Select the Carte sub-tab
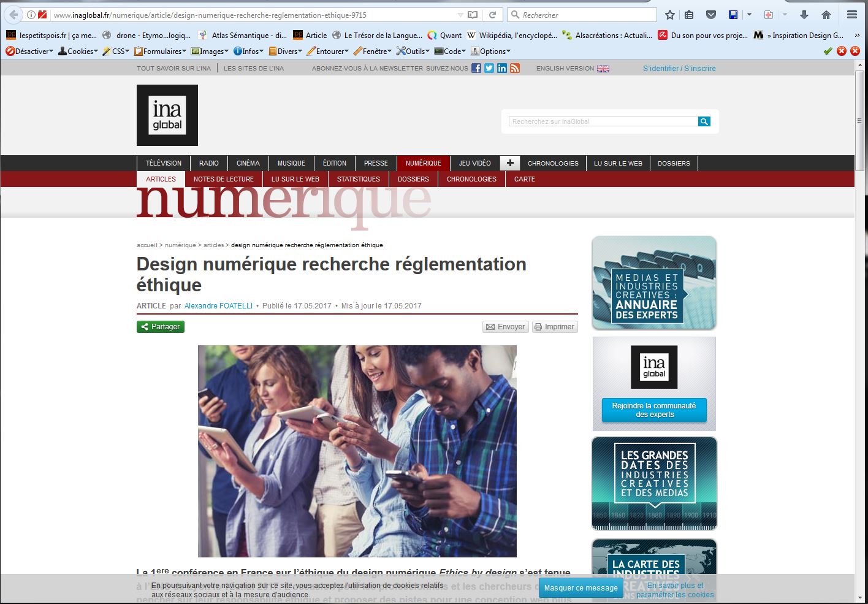 pyautogui.click(x=525, y=179)
